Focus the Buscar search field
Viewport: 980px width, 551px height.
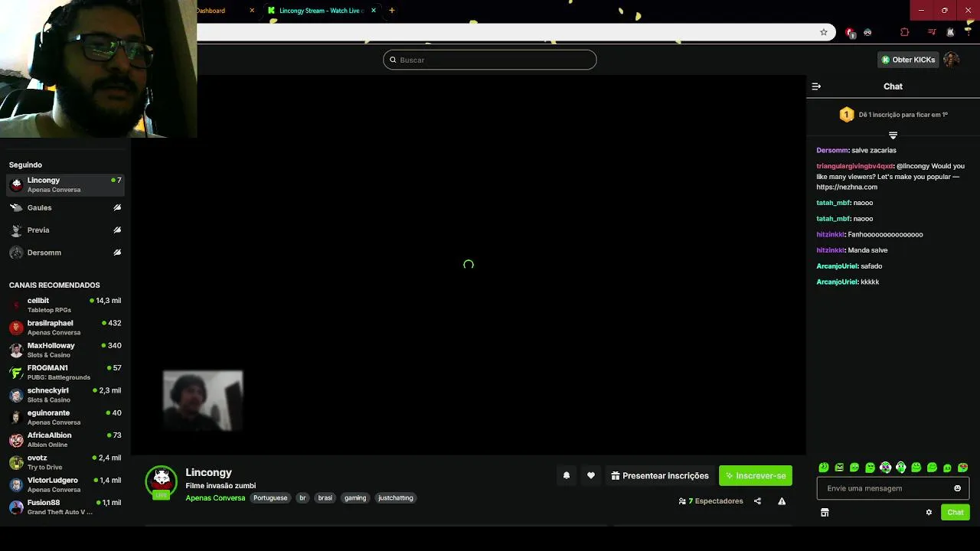click(x=490, y=60)
